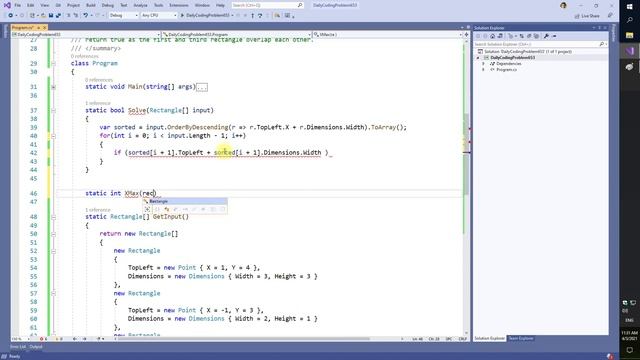Click the Windows taskbar search icon
Image resolution: width=640 pixels, height=360 pixels.
click(x=629, y=20)
